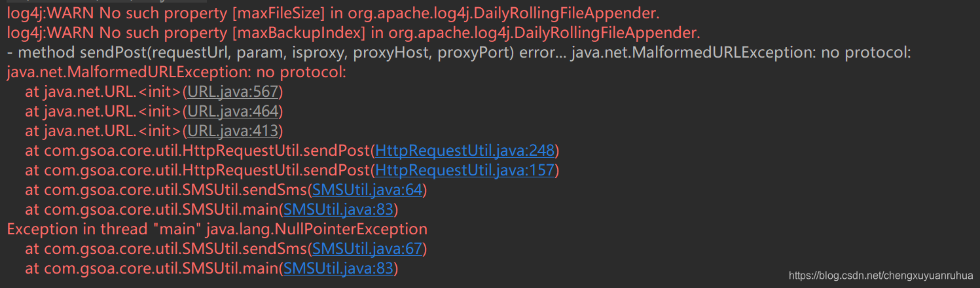Image resolution: width=980 pixels, height=288 pixels.
Task: Open SMSUtil.java:83 link in NullPointerException trace
Action: coord(338,268)
